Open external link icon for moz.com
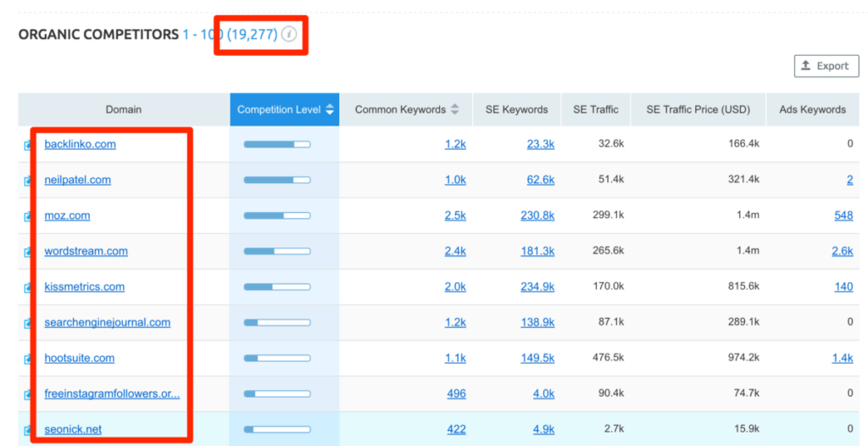Image resolution: width=868 pixels, height=446 pixels. [x=27, y=216]
